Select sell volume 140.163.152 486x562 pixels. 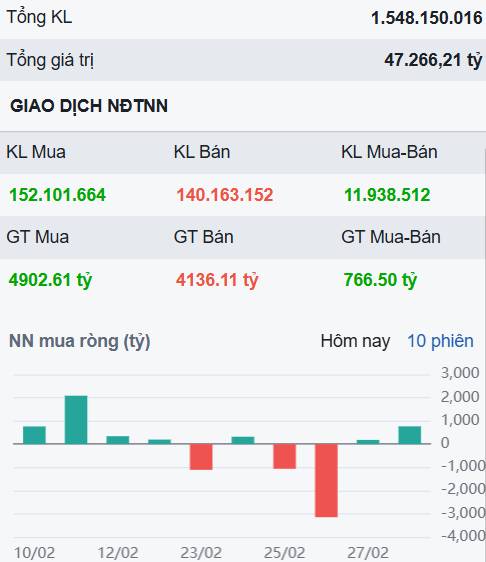(225, 195)
